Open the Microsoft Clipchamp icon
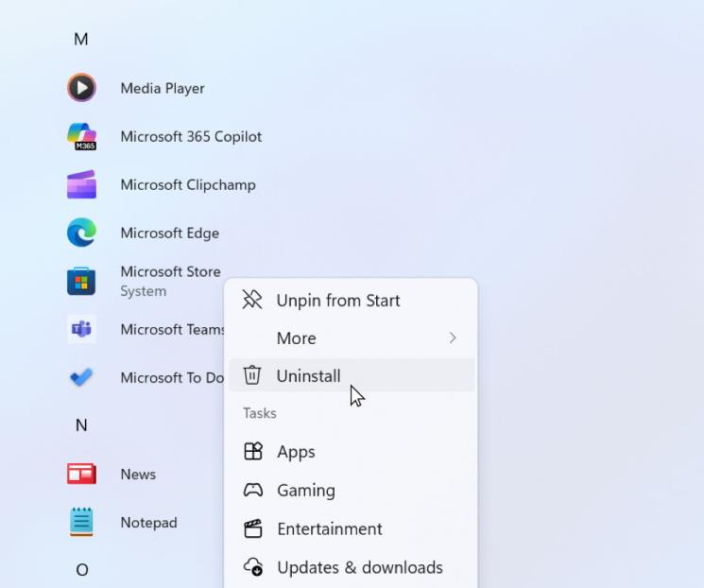Viewport: 704px width, 588px height. coord(81,184)
